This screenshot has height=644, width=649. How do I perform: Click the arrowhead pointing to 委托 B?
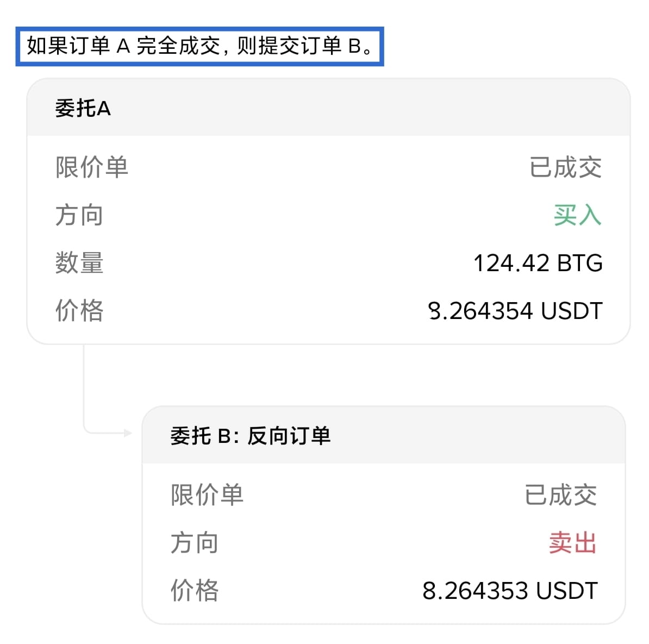point(128,433)
